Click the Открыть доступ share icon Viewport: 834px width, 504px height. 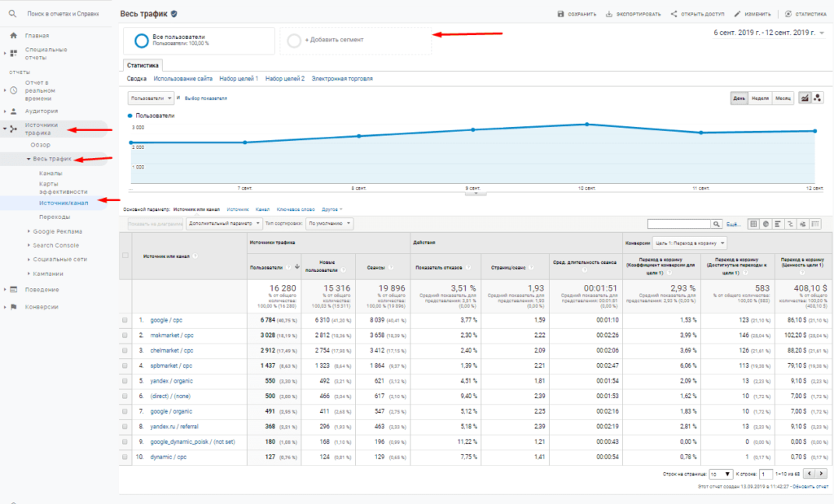pos(674,14)
